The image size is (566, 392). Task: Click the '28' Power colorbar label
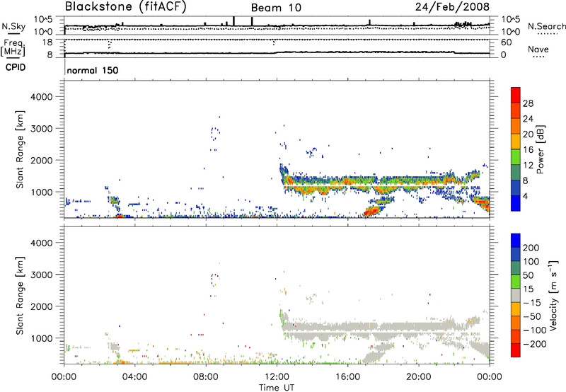pos(528,103)
